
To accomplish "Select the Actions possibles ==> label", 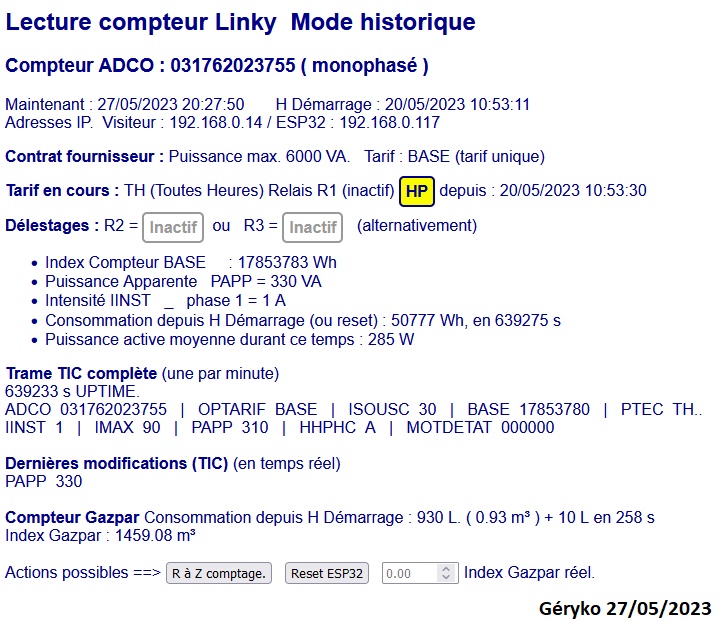I will (x=83, y=572).
